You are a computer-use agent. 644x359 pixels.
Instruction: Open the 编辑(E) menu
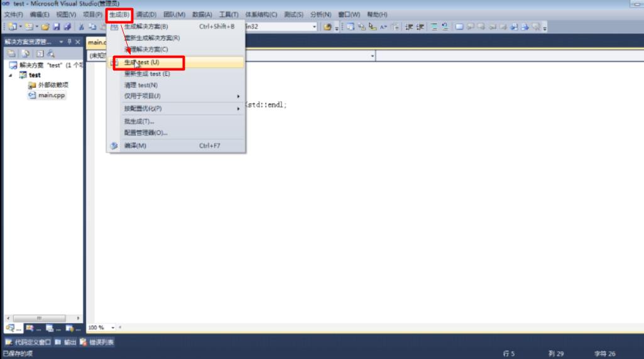[40, 14]
